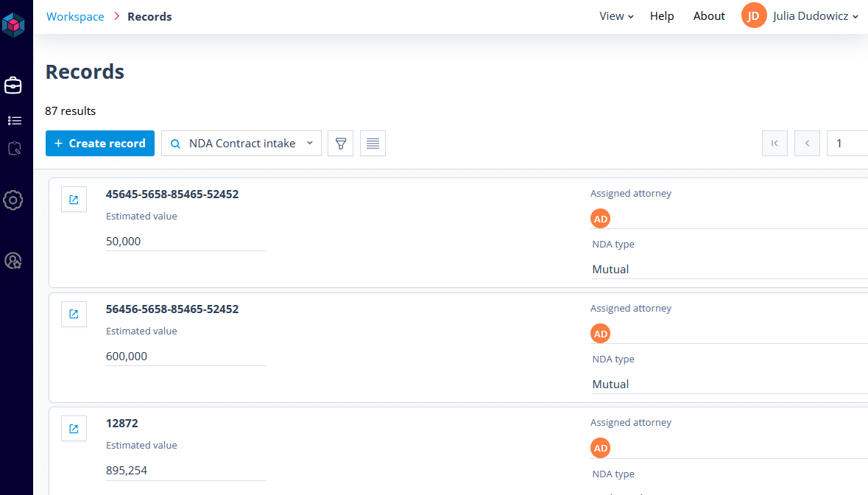Expand the NDA Contract intake dropdown
868x495 pixels.
click(x=241, y=144)
